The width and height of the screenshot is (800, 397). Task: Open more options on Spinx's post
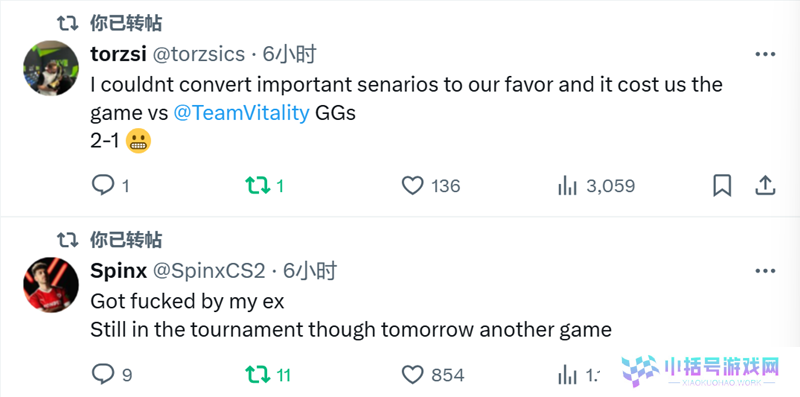point(765,271)
